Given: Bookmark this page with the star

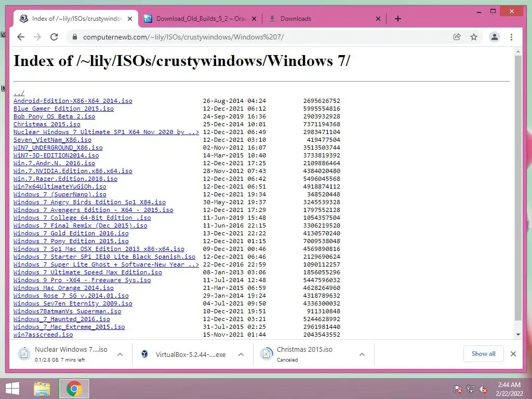Looking at the screenshot, I should (x=474, y=37).
